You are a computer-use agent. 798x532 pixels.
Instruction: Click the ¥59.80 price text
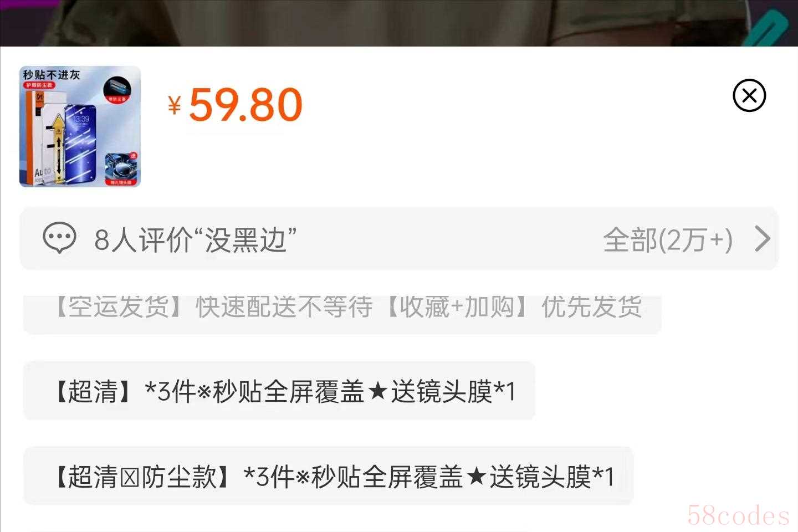tap(236, 105)
